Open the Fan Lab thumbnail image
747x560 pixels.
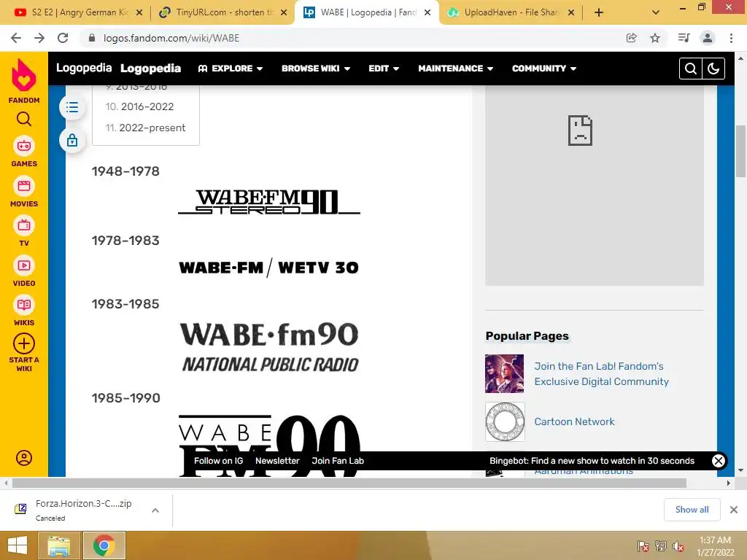coord(505,373)
